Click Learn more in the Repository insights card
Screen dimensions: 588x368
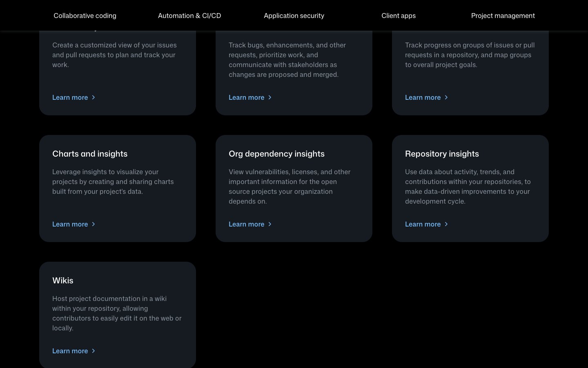pyautogui.click(x=423, y=224)
